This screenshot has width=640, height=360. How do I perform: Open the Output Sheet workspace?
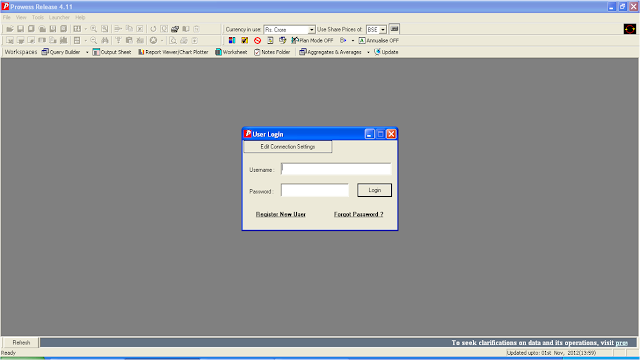(112, 52)
